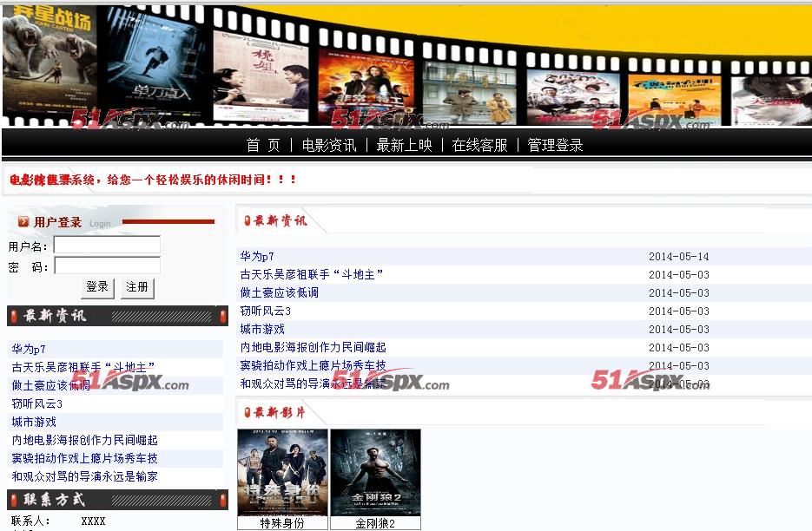Open 城市游戏 in the sidebar list

pos(34,422)
